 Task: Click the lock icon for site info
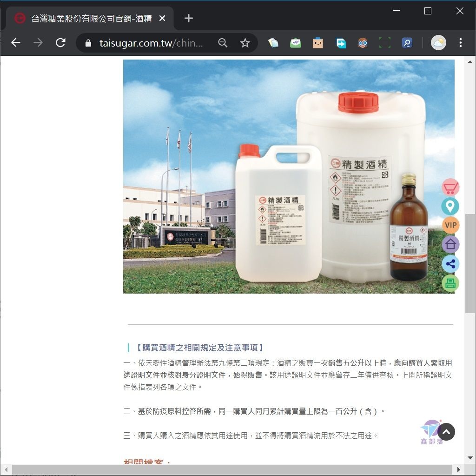88,43
